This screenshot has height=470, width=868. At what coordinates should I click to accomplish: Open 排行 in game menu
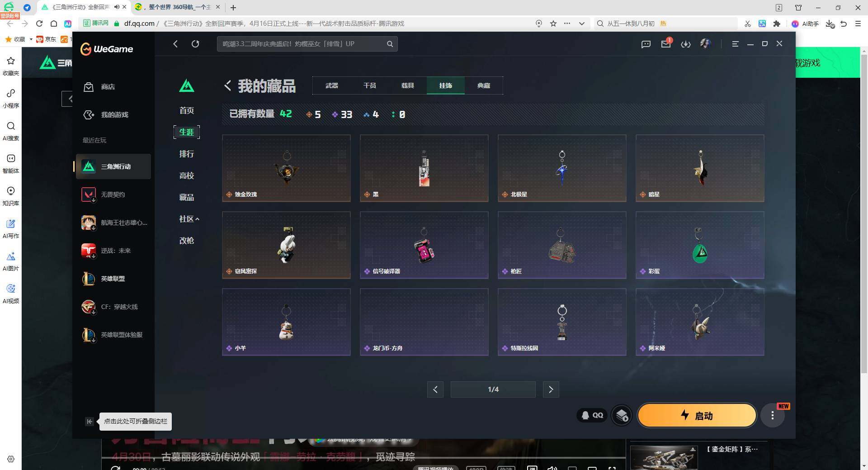click(187, 154)
